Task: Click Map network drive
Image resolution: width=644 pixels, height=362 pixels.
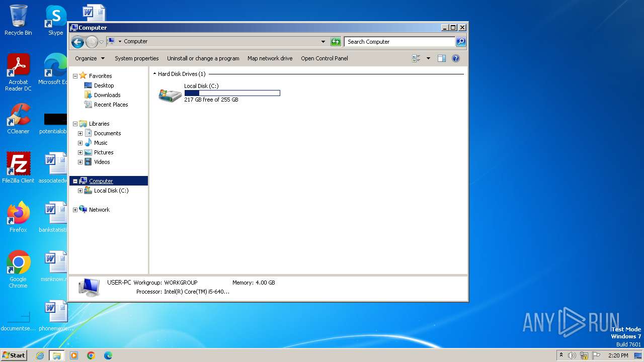Action: click(x=270, y=58)
